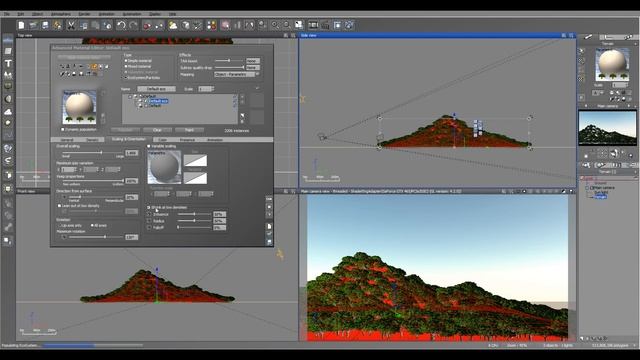640x360 pixels.
Task: Switch to the Presence tab
Action: coord(187,140)
